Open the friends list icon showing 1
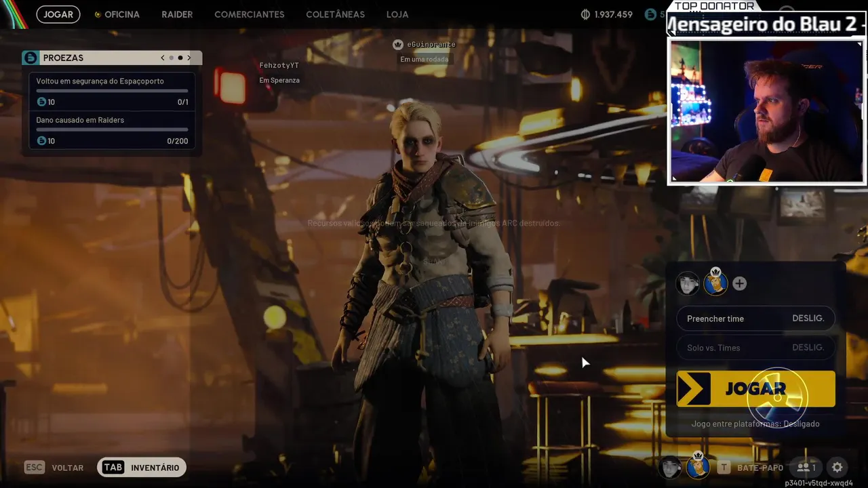The height and width of the screenshot is (488, 868). 806,467
